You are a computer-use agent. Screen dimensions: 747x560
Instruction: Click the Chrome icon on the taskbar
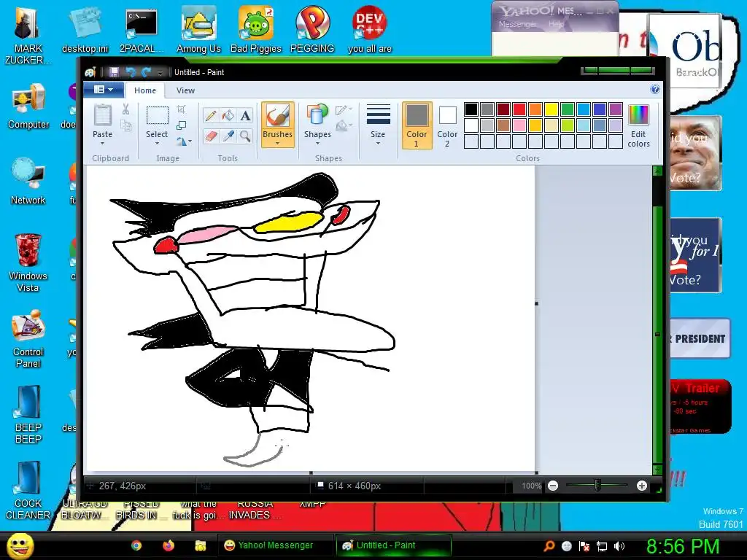pyautogui.click(x=136, y=545)
